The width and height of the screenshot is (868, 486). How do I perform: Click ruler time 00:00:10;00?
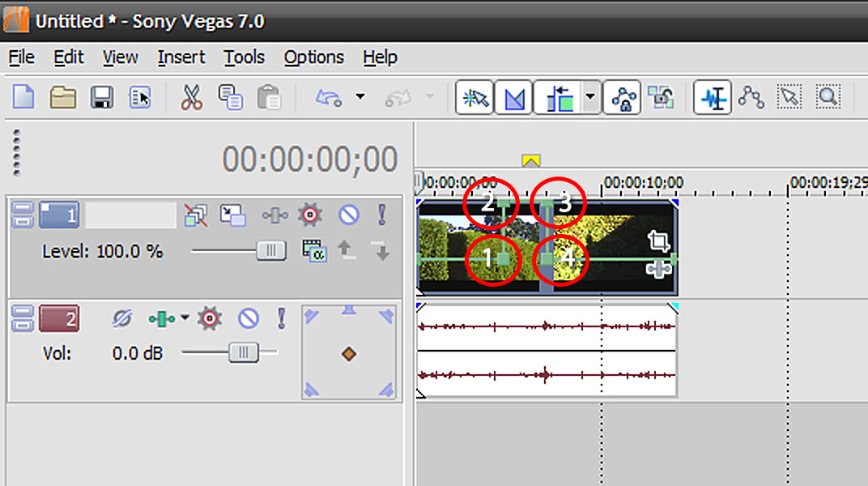coord(643,182)
